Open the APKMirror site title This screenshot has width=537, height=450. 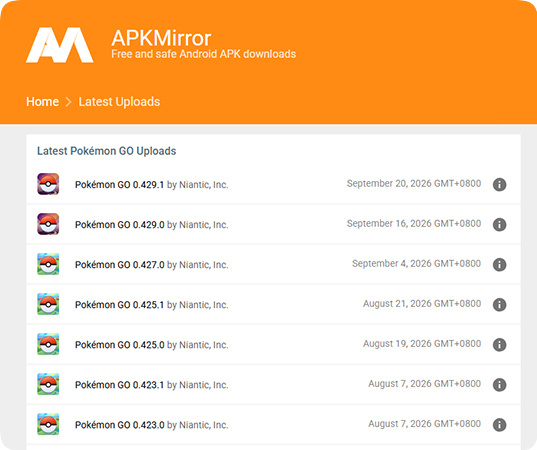click(x=161, y=38)
